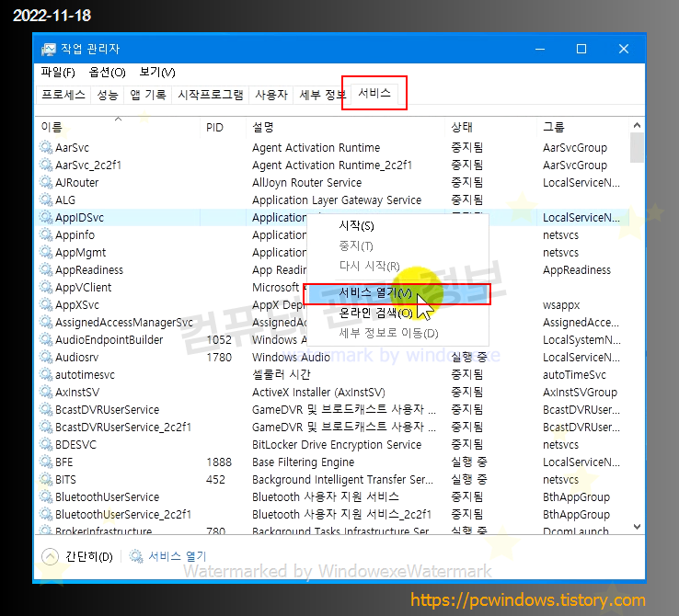The width and height of the screenshot is (679, 616).
Task: Click the gear icon beside BFE
Action: [46, 462]
